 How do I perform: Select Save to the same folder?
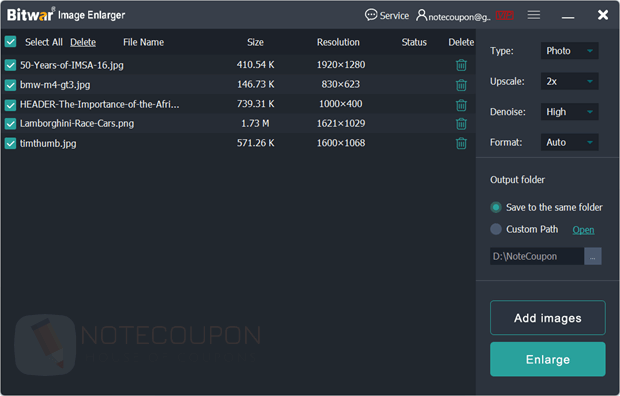coord(496,207)
